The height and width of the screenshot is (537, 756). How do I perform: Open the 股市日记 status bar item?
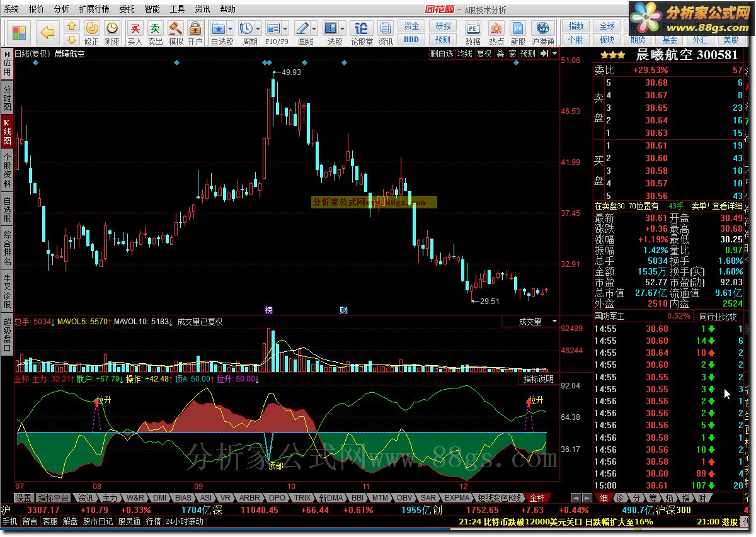tap(98, 521)
